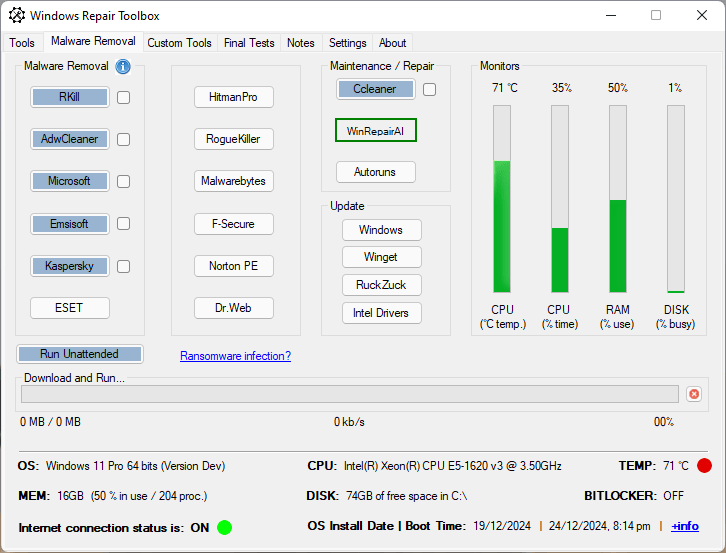Select the Kaspersky checkbox

click(x=124, y=266)
